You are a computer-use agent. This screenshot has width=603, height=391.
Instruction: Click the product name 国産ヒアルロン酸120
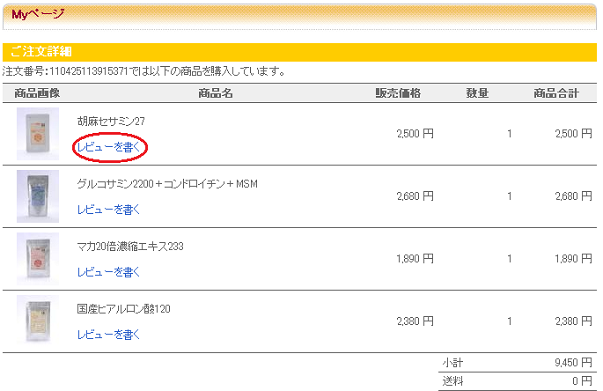click(123, 309)
